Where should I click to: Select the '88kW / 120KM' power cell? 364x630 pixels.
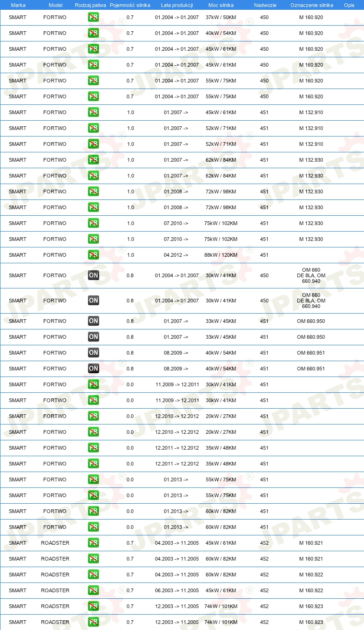pyautogui.click(x=221, y=255)
